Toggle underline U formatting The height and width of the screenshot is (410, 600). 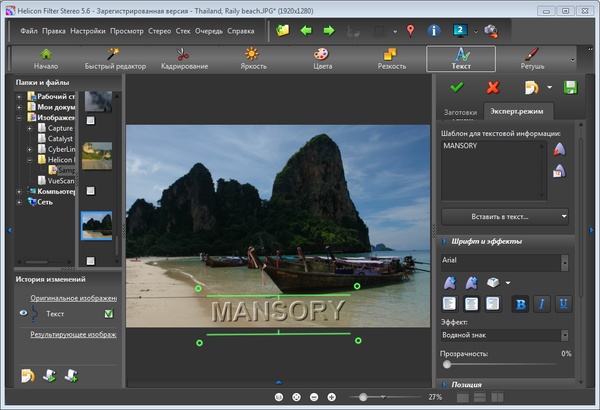coord(563,304)
